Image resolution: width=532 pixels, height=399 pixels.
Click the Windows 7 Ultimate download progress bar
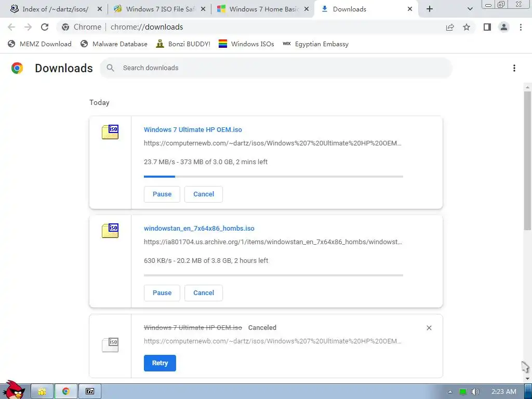point(273,177)
